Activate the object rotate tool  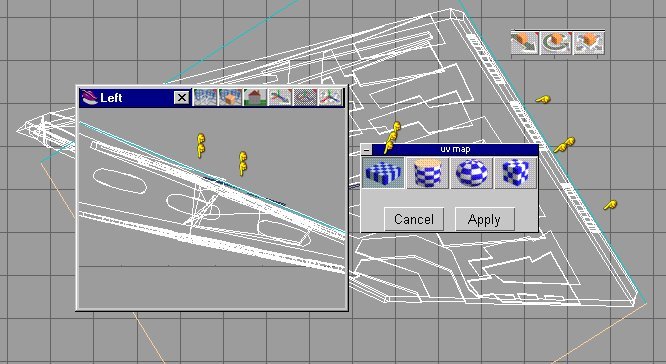click(x=556, y=43)
